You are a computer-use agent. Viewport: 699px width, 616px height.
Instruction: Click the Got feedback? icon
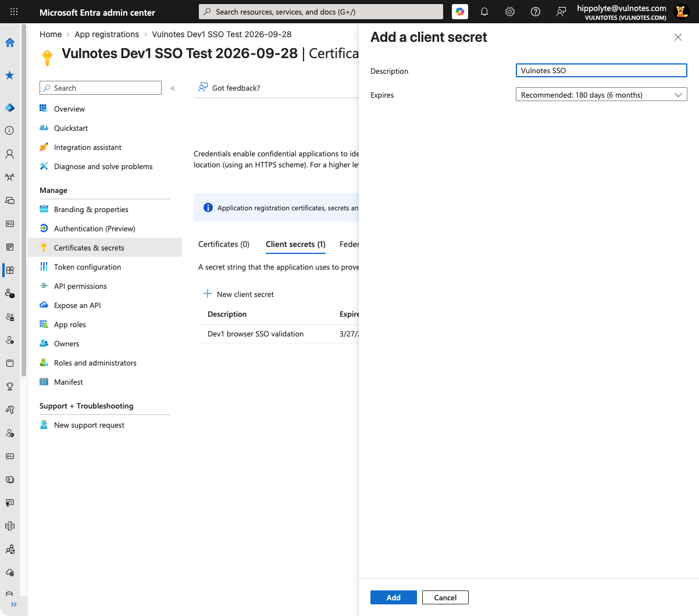[203, 88]
